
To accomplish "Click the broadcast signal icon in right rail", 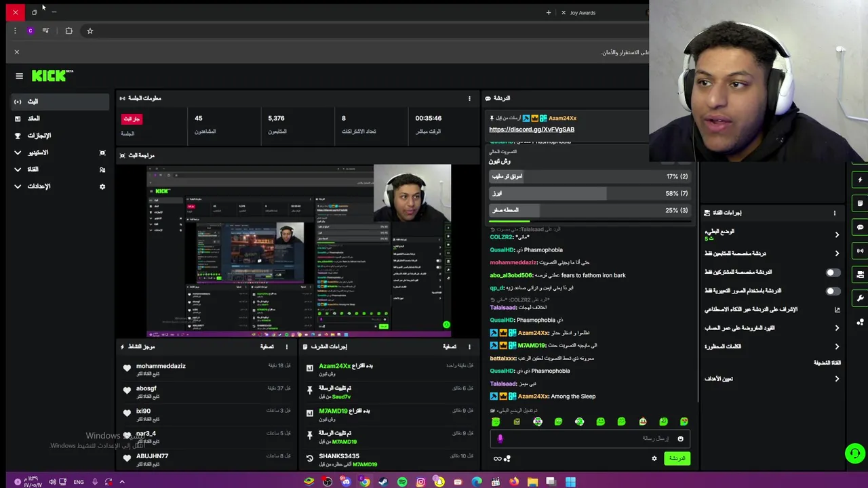I will (x=860, y=251).
